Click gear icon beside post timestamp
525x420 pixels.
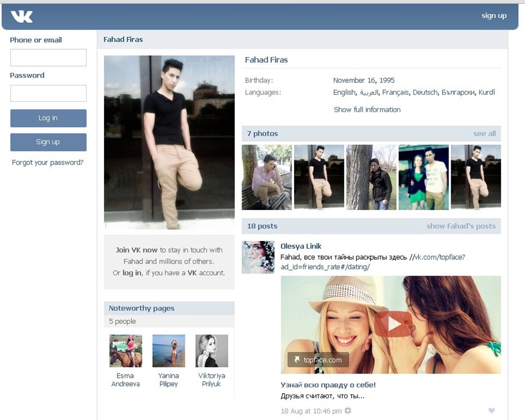[x=348, y=411]
